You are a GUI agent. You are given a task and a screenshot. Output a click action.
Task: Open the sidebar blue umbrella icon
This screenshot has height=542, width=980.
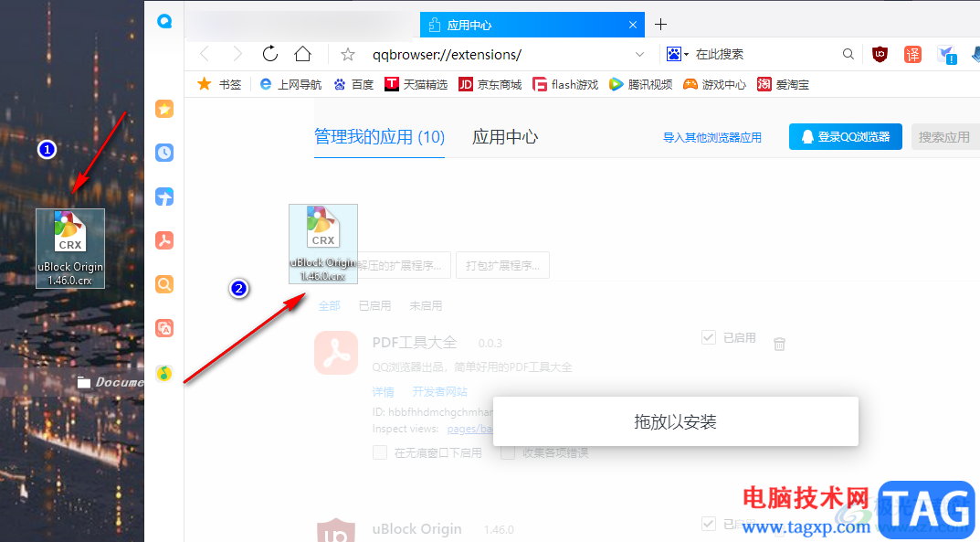coord(164,197)
